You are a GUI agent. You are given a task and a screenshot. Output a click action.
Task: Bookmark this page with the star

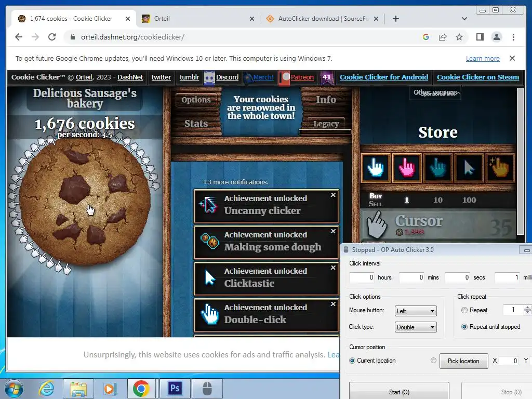pyautogui.click(x=459, y=37)
